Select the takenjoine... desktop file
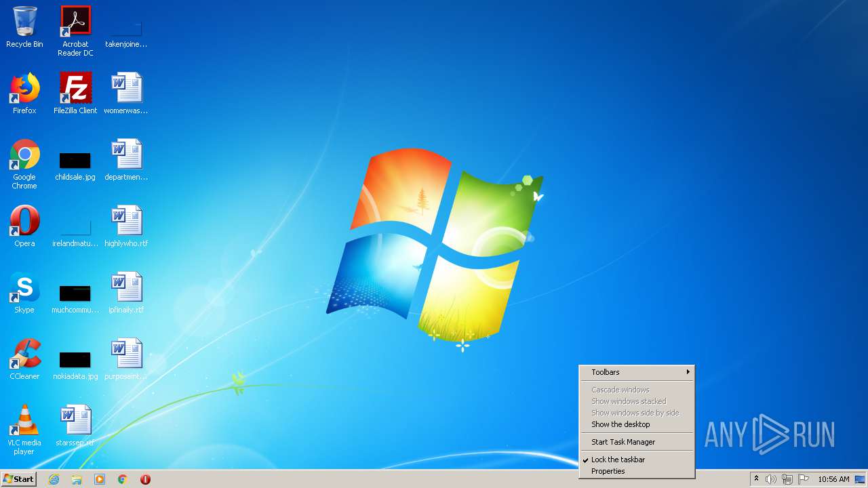The height and width of the screenshot is (488, 868). pyautogui.click(x=126, y=33)
